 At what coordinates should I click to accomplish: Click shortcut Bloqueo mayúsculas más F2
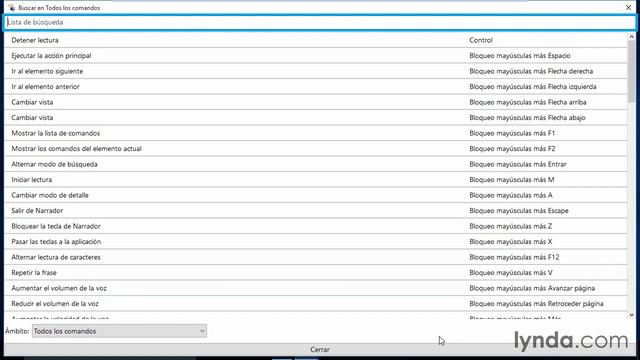pos(512,149)
